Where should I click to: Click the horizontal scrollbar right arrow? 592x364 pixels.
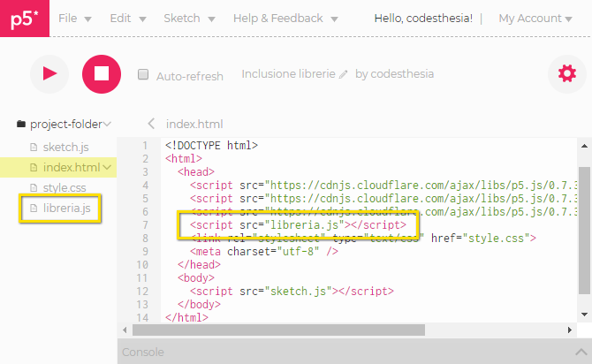570,330
